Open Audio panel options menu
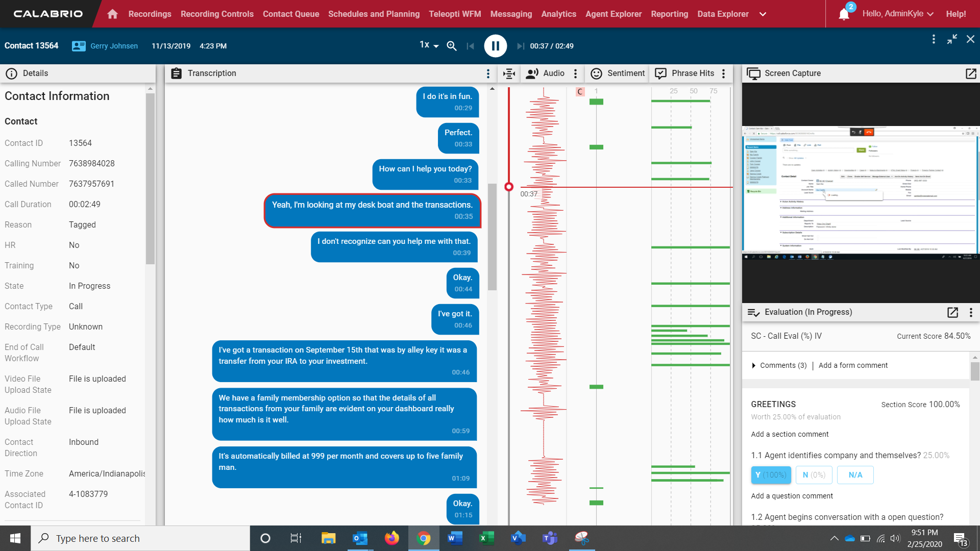This screenshot has width=980, height=551. coord(575,73)
